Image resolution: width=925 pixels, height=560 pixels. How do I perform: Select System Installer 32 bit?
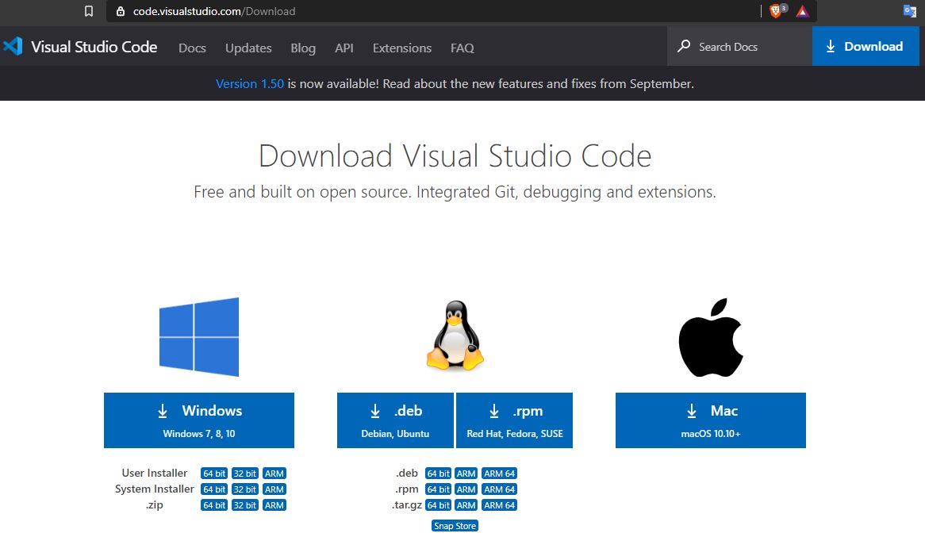[x=245, y=489]
